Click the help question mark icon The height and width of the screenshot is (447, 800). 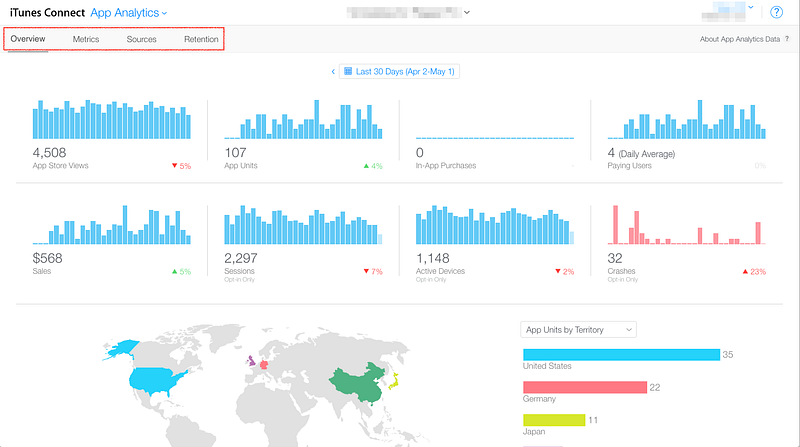(776, 12)
